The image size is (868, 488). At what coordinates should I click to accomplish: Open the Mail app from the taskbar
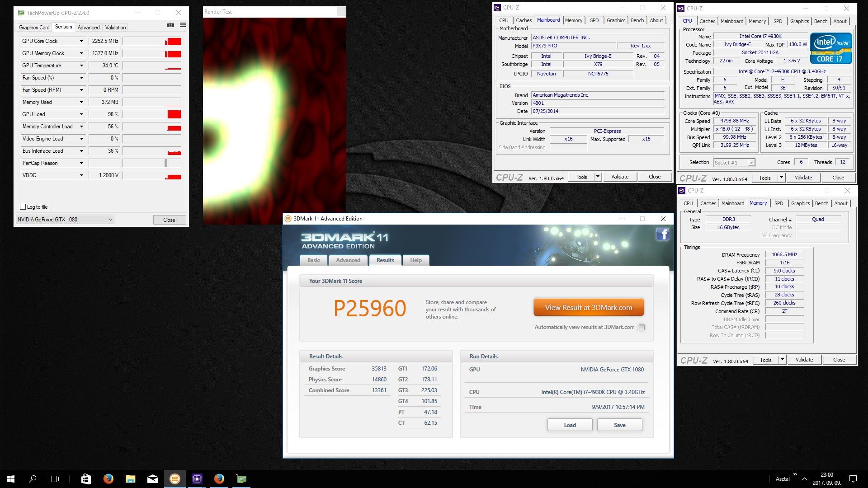point(153,479)
